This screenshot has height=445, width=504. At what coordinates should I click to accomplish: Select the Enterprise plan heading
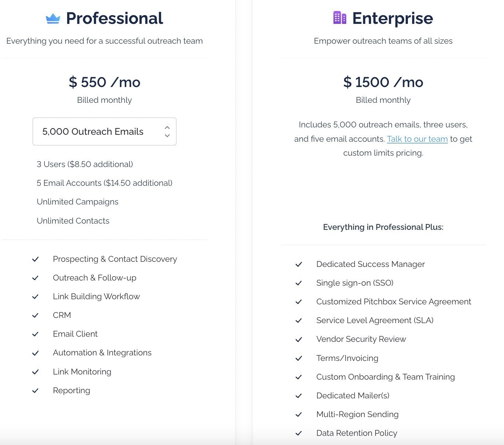tap(392, 17)
